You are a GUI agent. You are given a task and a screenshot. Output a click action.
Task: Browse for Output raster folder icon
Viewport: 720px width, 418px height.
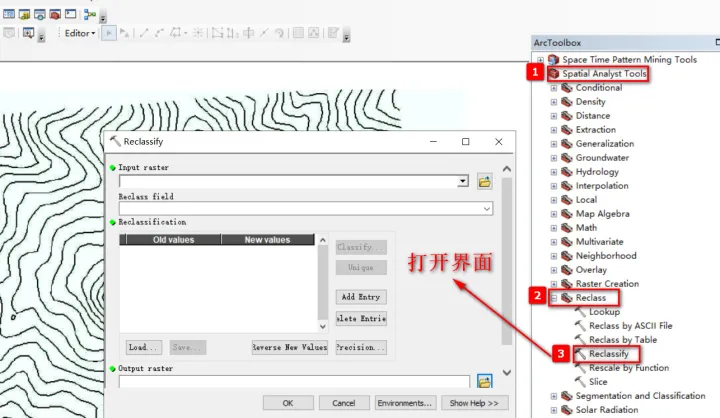pos(484,381)
